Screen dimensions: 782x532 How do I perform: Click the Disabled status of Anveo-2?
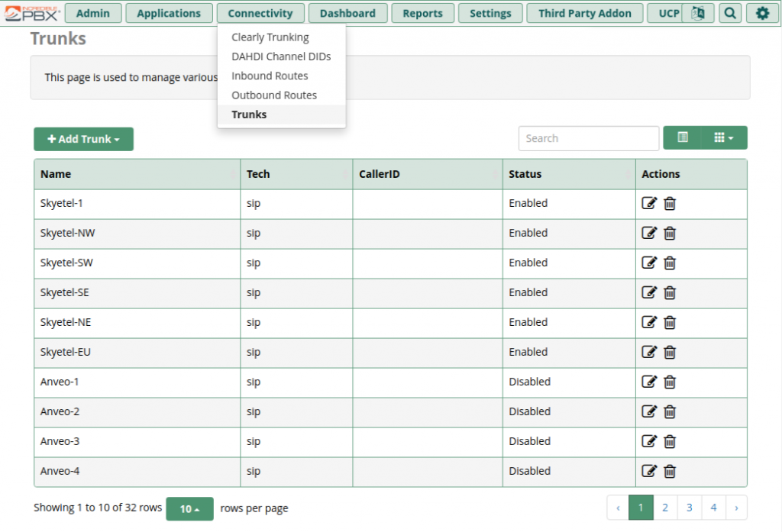530,411
